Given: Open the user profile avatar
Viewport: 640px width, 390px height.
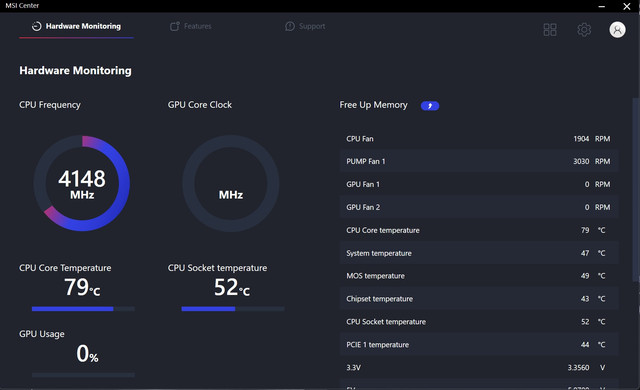Looking at the screenshot, I should (617, 29).
